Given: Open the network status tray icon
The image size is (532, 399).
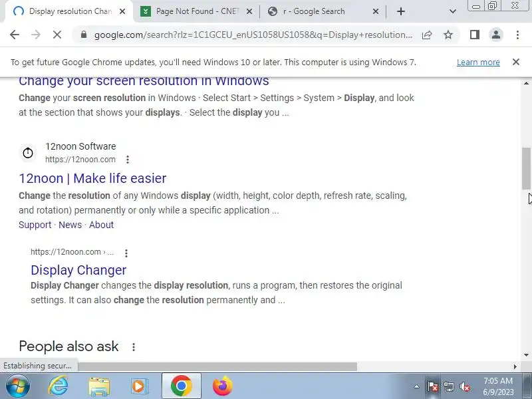Looking at the screenshot, I should (448, 386).
